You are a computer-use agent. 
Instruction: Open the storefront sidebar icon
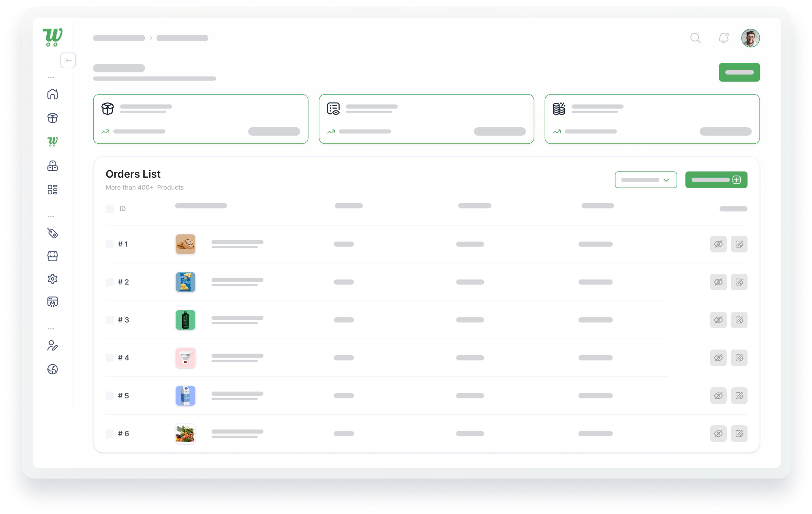[53, 256]
